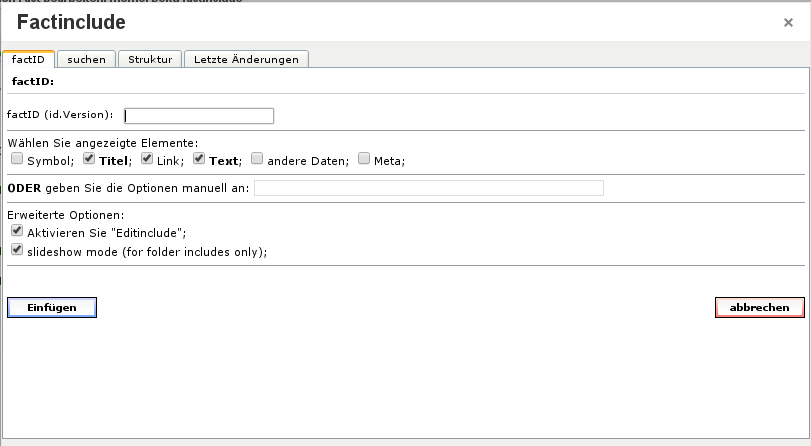
Task: Turn off slideshow mode checkbox
Action: [x=17, y=250]
